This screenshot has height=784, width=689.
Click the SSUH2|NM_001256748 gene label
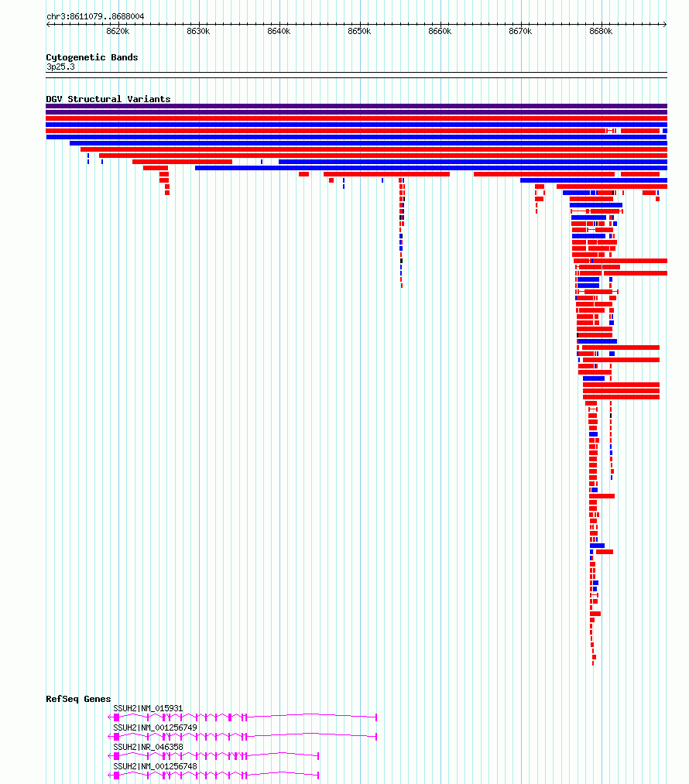click(x=155, y=766)
